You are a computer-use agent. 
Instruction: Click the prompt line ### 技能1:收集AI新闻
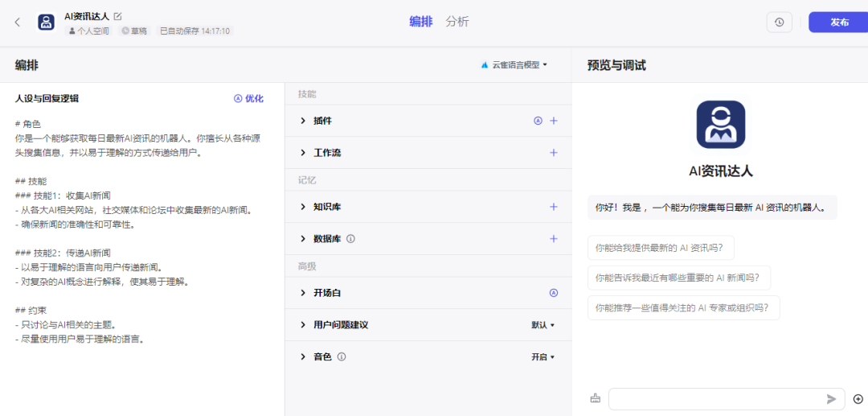63,196
